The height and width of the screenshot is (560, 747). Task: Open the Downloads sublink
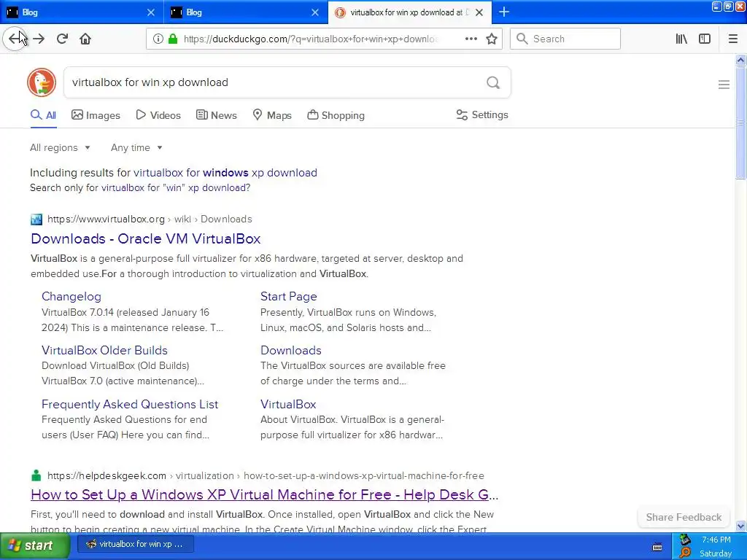[291, 350]
